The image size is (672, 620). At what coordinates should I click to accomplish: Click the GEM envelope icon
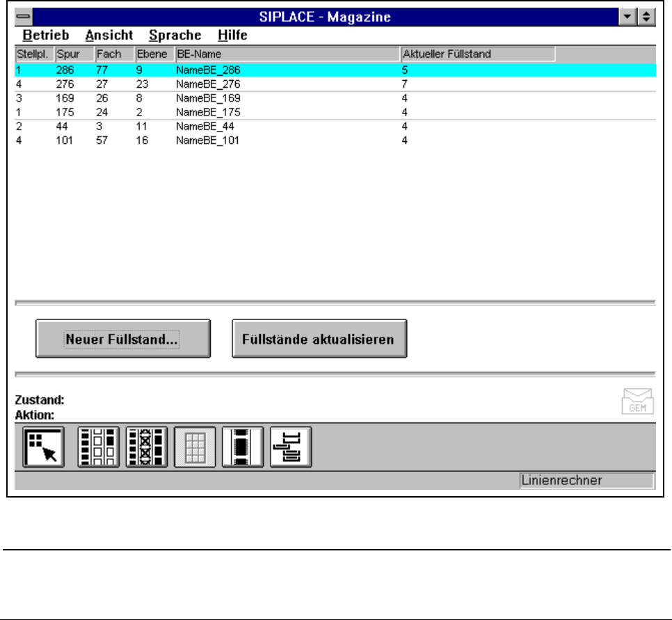[638, 401]
